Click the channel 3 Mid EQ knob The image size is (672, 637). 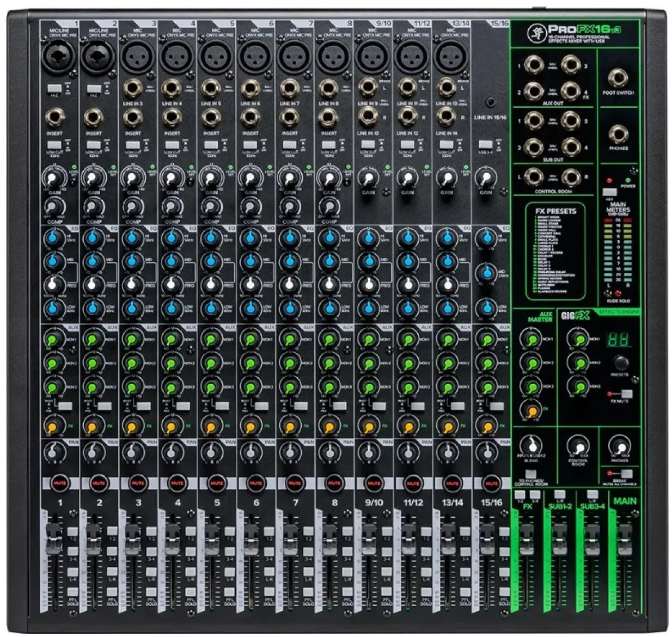click(x=132, y=261)
